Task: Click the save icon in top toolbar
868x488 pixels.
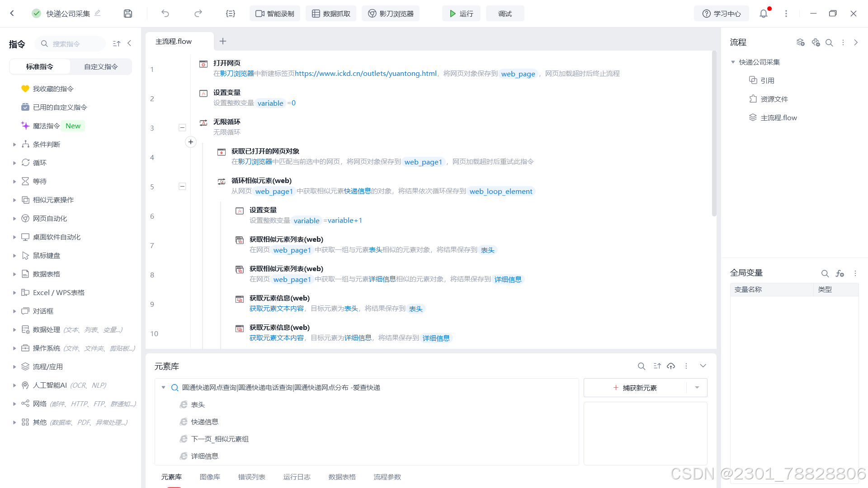Action: (x=128, y=14)
